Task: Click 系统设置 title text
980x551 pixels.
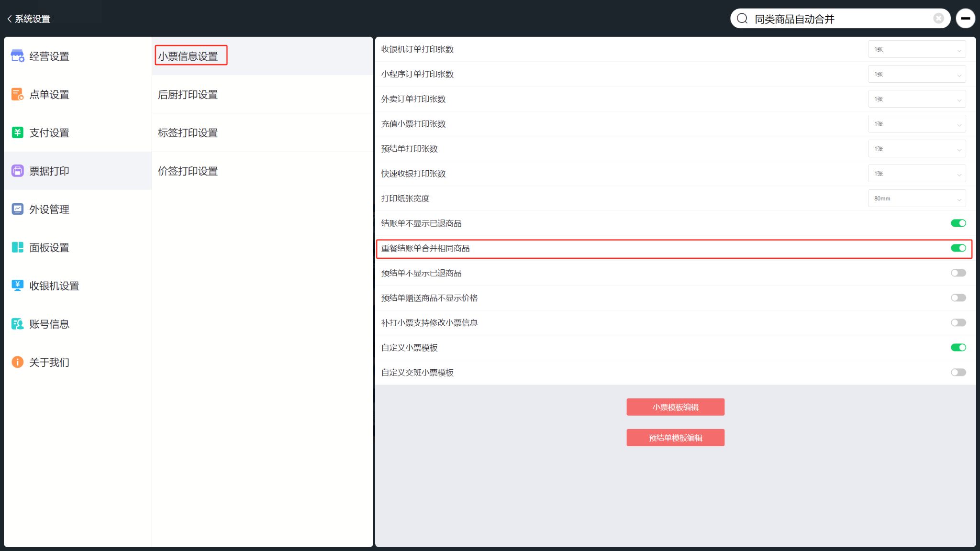Action: 33,19
